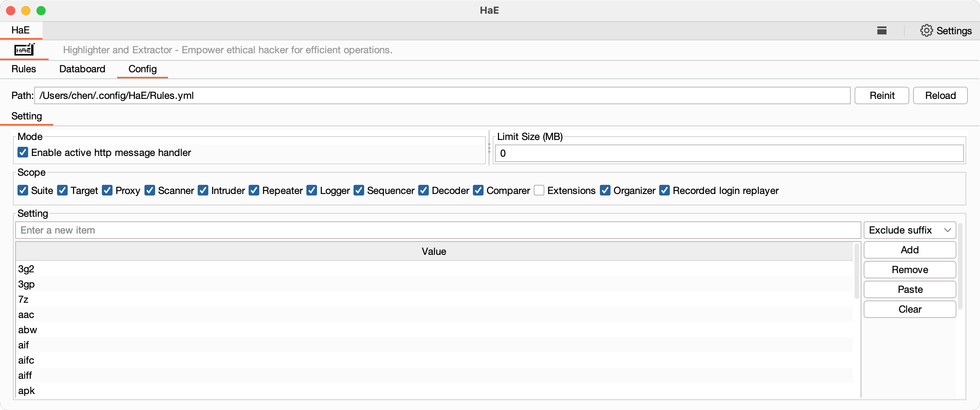Viewport: 980px width, 410px height.
Task: Click the Reinit button
Action: pyautogui.click(x=882, y=95)
